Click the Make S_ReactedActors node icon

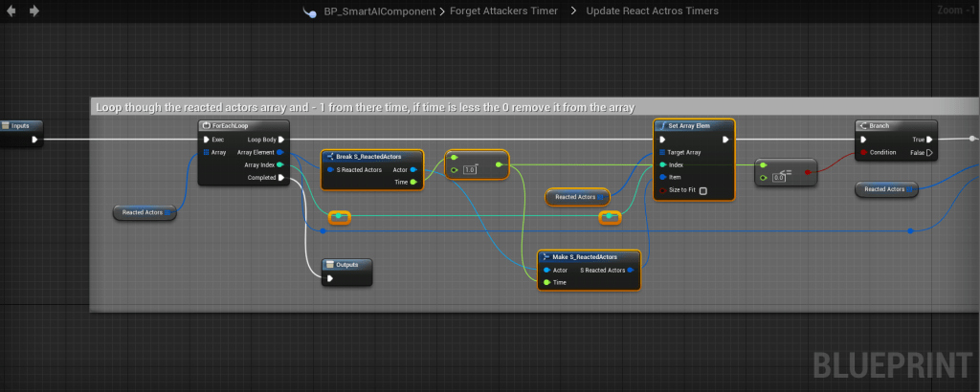point(546,256)
